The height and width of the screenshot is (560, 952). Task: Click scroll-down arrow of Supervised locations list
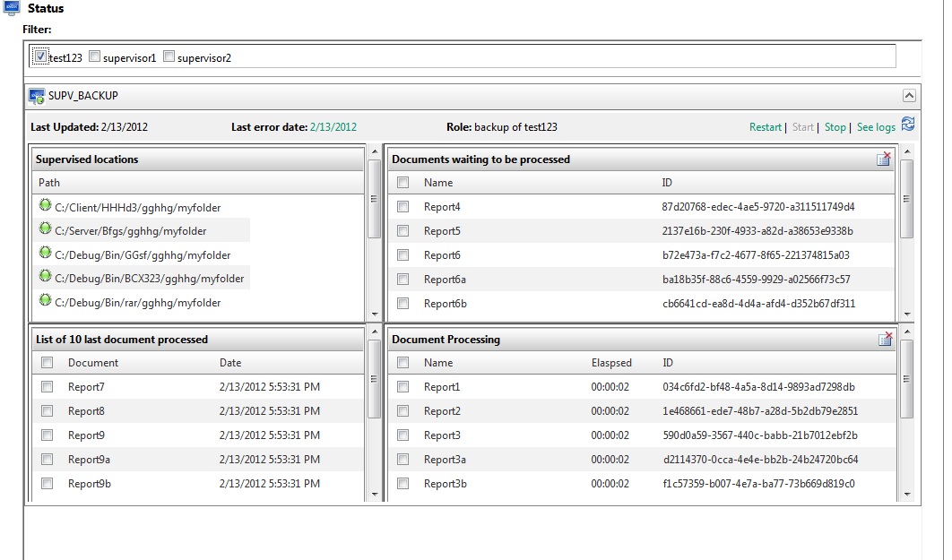pos(375,314)
